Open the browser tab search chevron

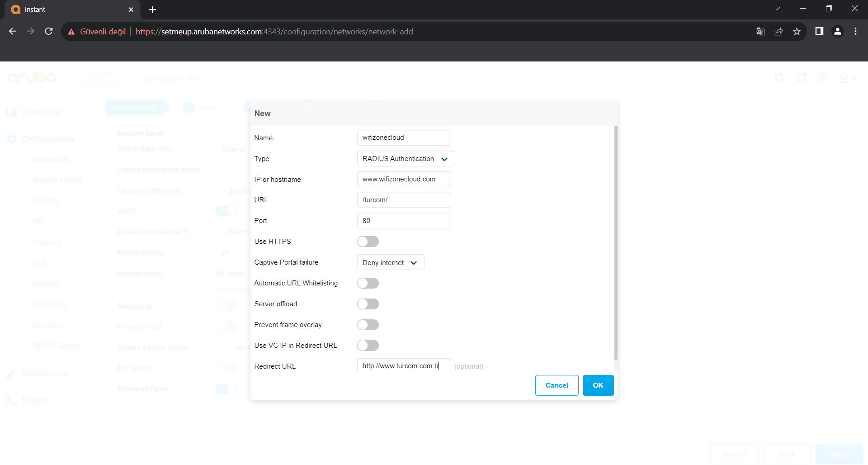[x=777, y=9]
